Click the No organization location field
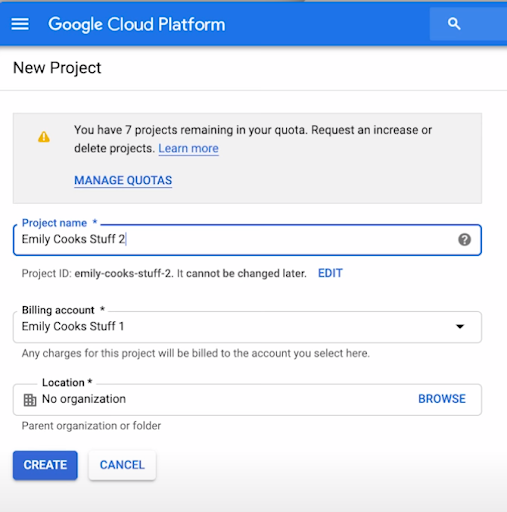Viewport: 507px width, 512px height. pyautogui.click(x=247, y=399)
